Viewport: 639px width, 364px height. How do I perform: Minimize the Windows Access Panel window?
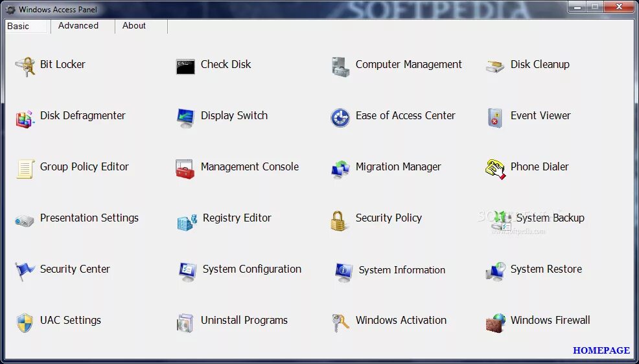577,6
